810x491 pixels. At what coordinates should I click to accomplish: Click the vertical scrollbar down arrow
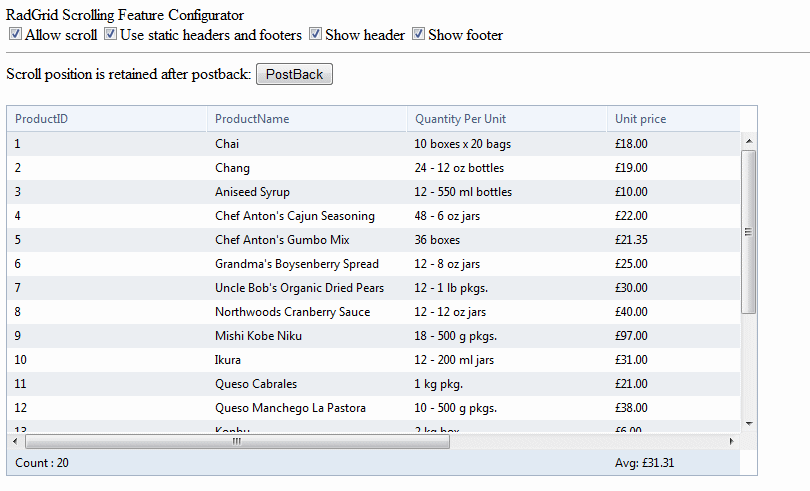pyautogui.click(x=748, y=424)
